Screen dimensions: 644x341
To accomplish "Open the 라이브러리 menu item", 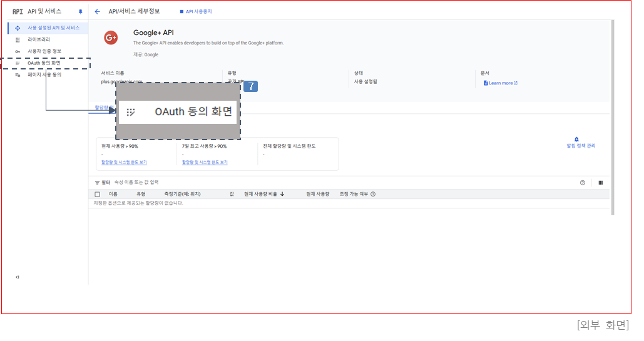I will 39,39.
